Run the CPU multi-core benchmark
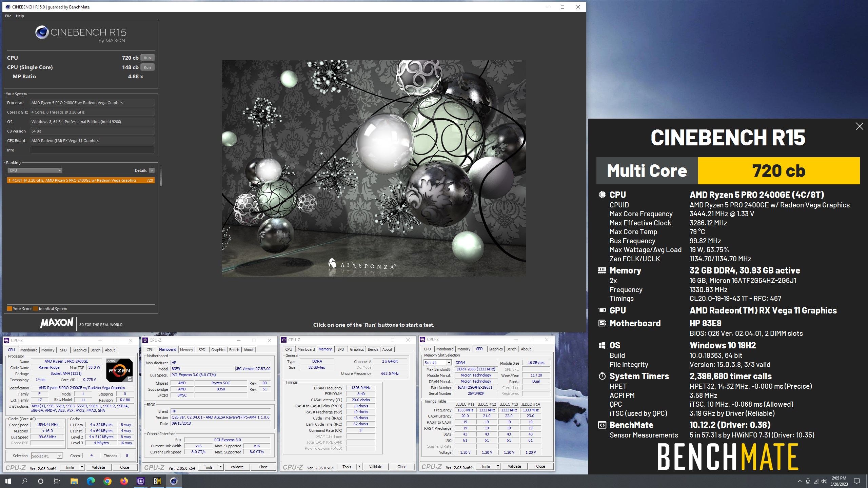This screenshot has height=488, width=868. click(147, 58)
